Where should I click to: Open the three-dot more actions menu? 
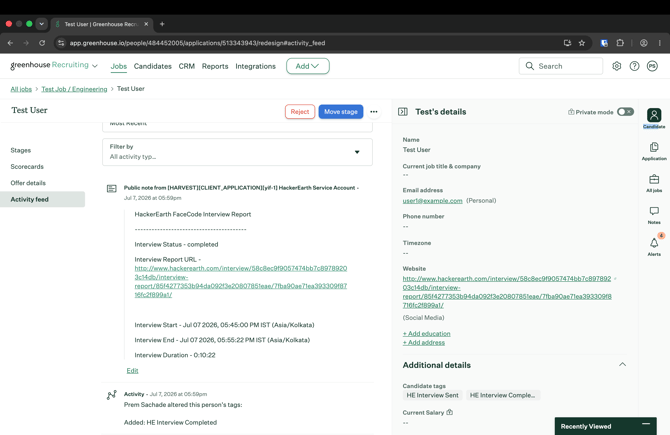(373, 112)
